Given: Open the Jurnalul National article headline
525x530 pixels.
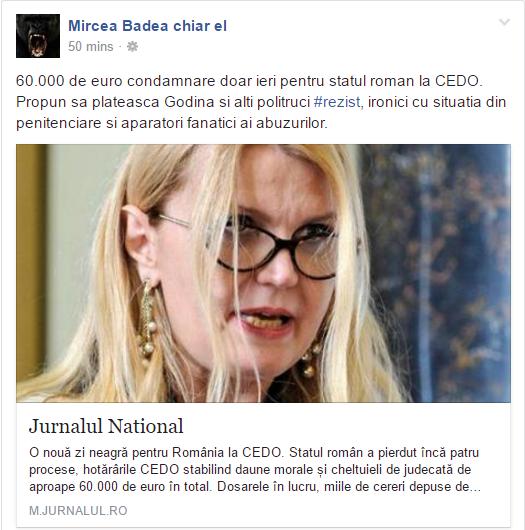Looking at the screenshot, I should (x=106, y=426).
